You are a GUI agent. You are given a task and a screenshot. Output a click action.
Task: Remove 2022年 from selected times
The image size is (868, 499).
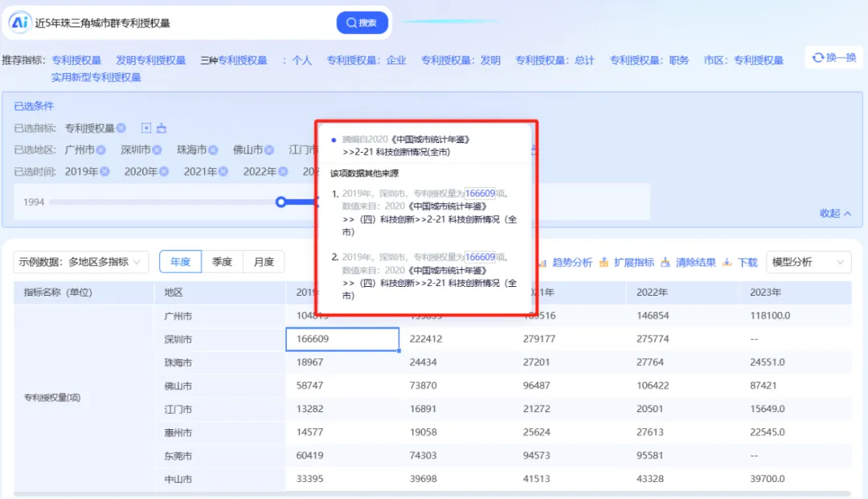pyautogui.click(x=283, y=172)
